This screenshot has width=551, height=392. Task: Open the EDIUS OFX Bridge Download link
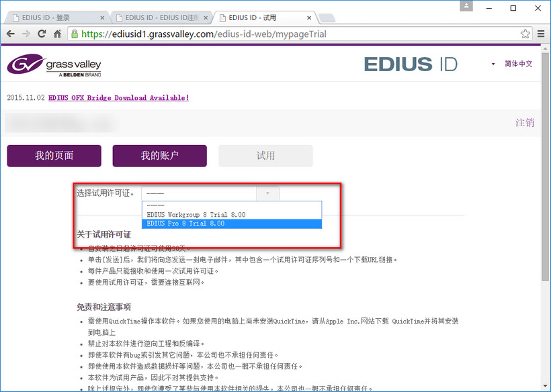118,97
